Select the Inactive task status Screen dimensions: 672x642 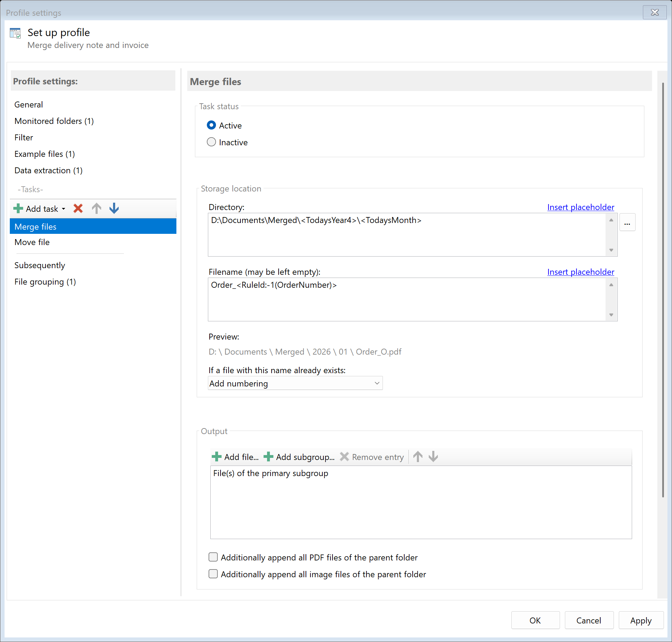(x=211, y=142)
